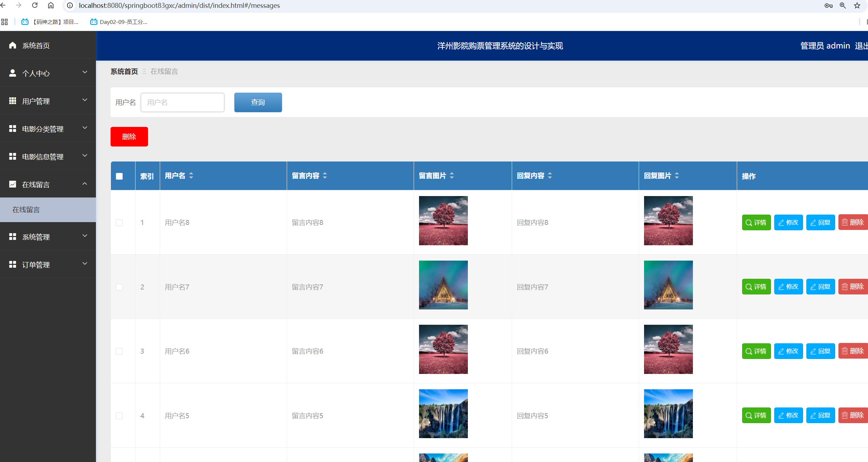The height and width of the screenshot is (462, 868).
Task: Bookmark this page with the star icon
Action: tap(857, 5)
